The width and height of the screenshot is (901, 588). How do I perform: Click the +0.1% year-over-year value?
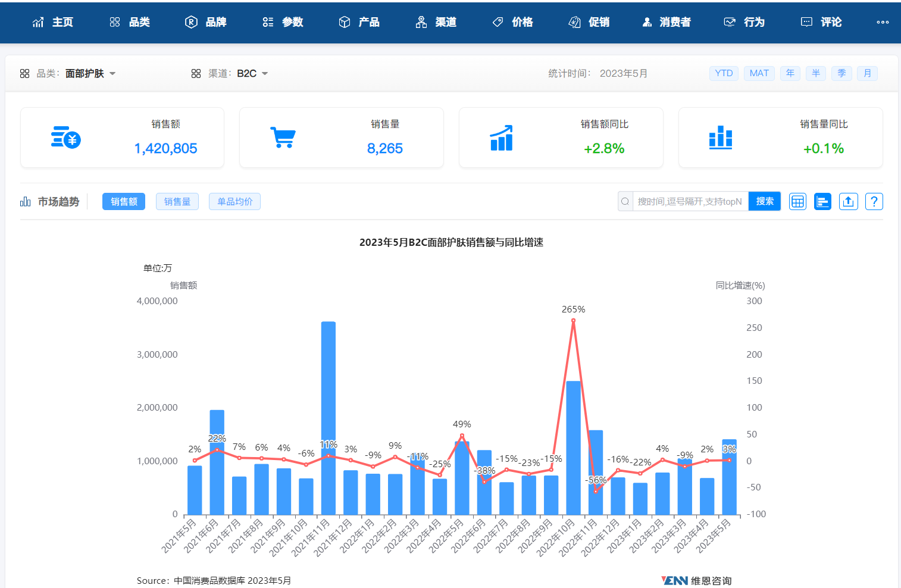(824, 148)
